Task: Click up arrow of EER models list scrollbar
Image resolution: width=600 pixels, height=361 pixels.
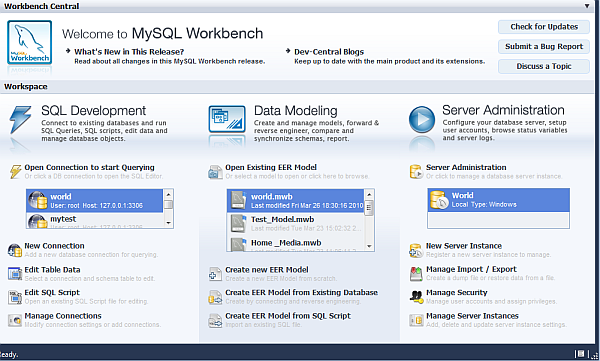Action: coord(369,194)
